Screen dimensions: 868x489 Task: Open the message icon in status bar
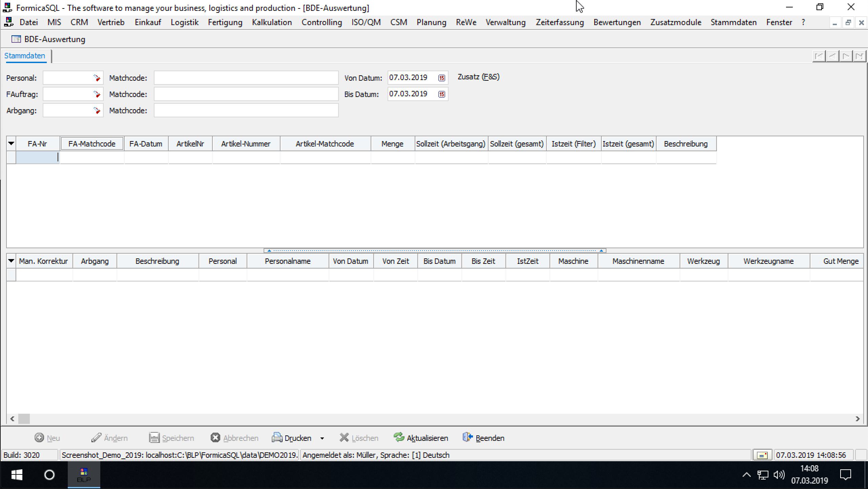coord(762,455)
